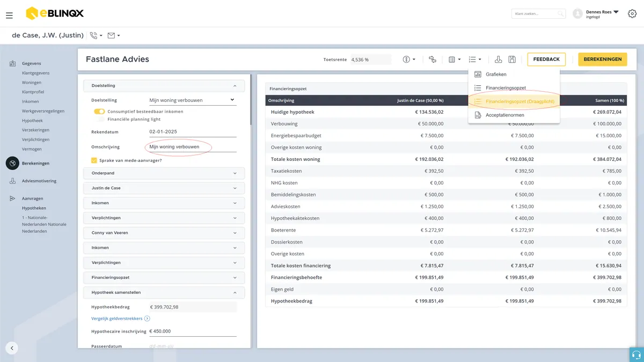Collapse the Doelstelling panel header
Screen dimensions: 644x362
click(164, 86)
